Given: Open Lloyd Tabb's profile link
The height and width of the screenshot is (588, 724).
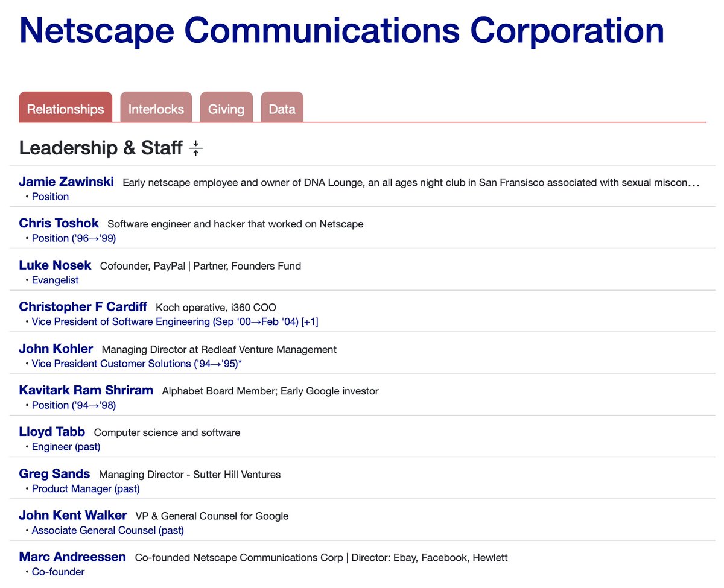Looking at the screenshot, I should click(52, 432).
